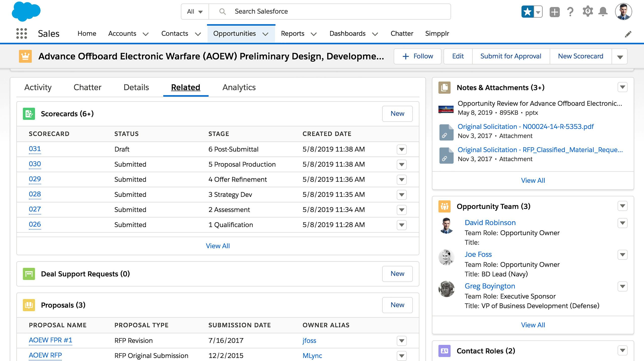
Task: Switch to the record Chatter tab
Action: [87, 87]
